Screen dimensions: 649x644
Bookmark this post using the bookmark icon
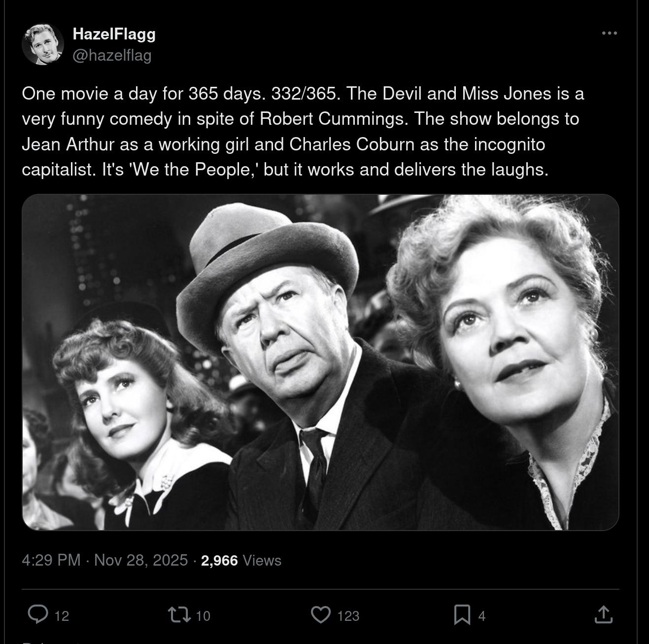point(462,614)
